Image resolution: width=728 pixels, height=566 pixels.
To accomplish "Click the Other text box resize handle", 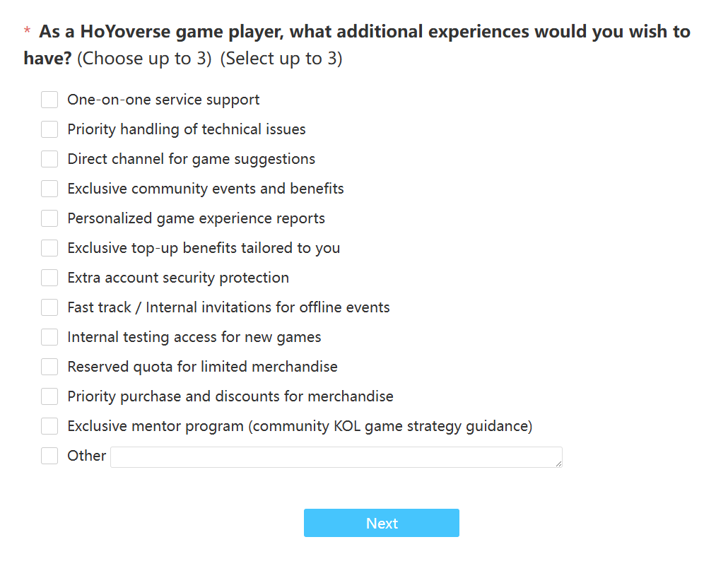I will [558, 464].
